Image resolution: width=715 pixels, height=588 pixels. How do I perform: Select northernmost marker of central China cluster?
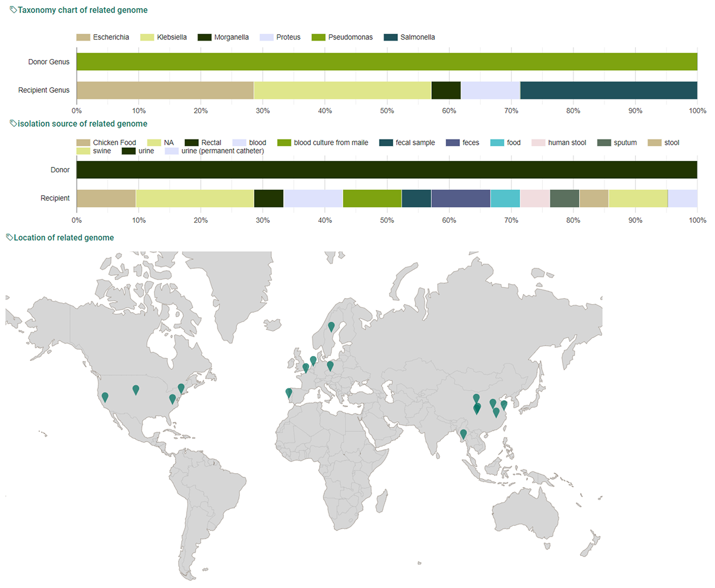point(476,399)
